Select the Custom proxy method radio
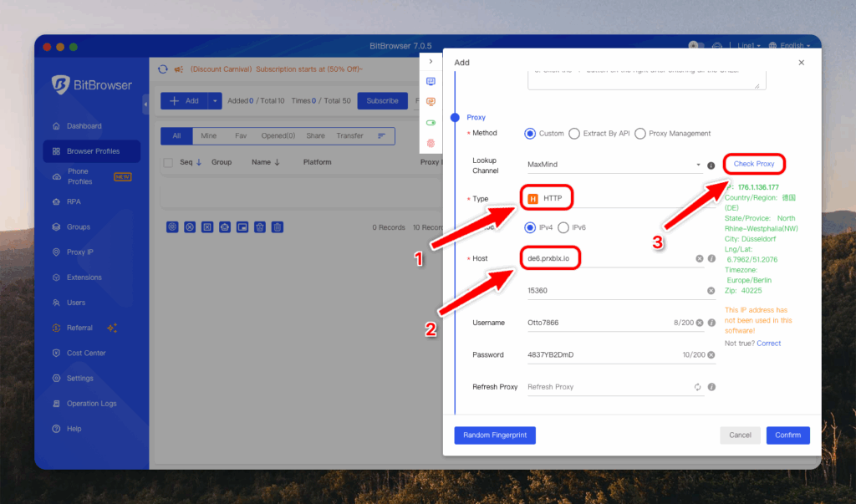 [x=529, y=133]
